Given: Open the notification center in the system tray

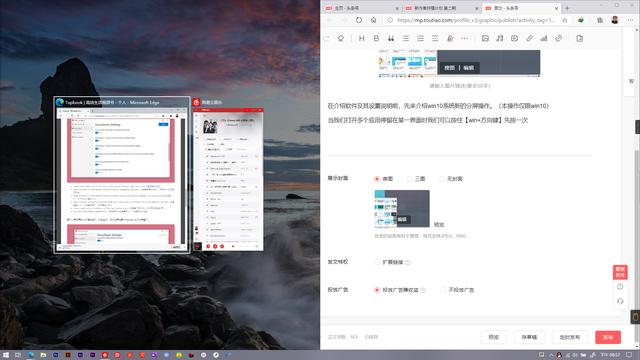Looking at the screenshot, I should point(629,355).
